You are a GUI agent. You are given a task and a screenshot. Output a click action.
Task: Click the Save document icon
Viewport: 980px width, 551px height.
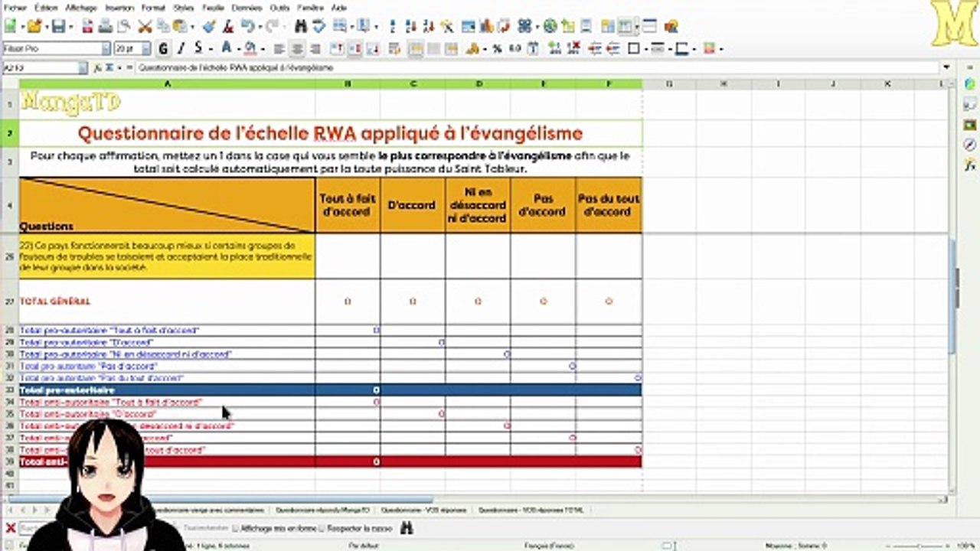point(57,26)
